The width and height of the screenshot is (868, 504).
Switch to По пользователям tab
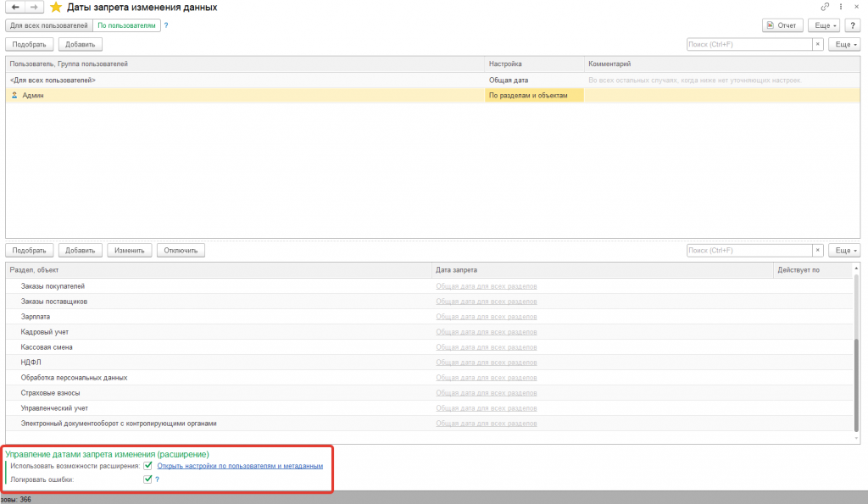(x=127, y=25)
